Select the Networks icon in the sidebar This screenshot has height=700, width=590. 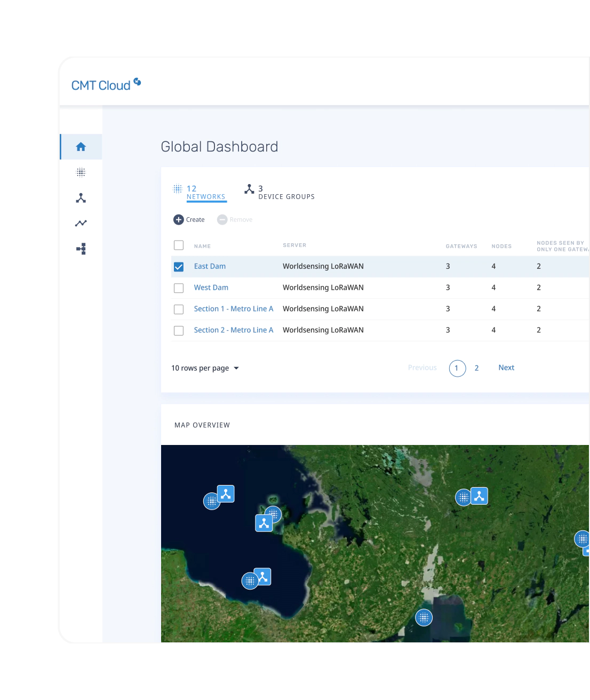pyautogui.click(x=81, y=172)
